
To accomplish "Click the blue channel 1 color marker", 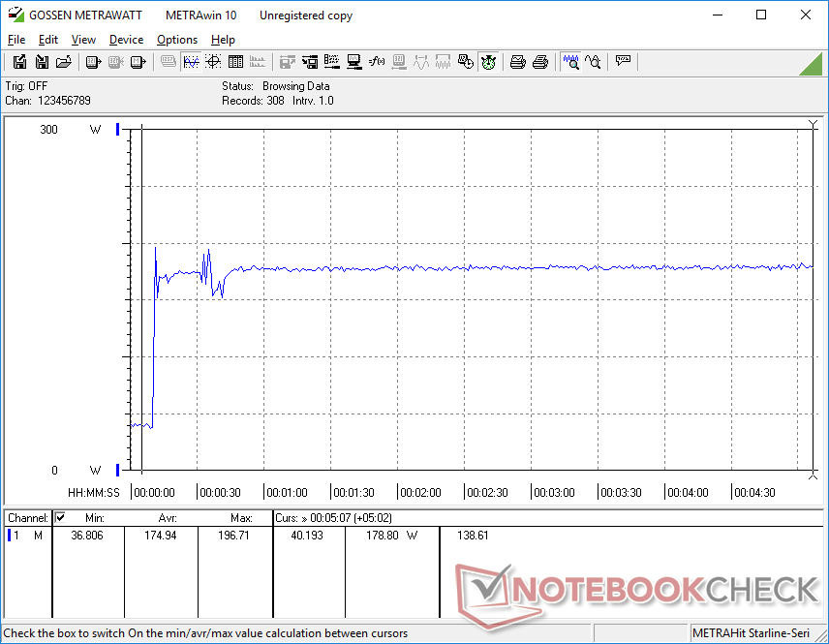I will click(9, 536).
